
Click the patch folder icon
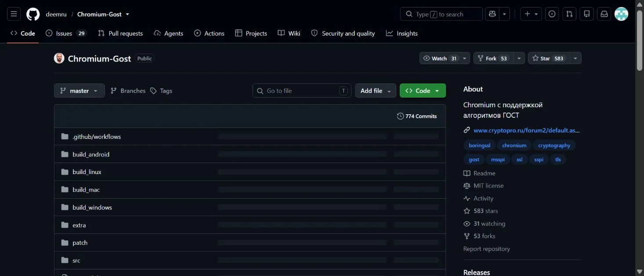[x=65, y=243]
